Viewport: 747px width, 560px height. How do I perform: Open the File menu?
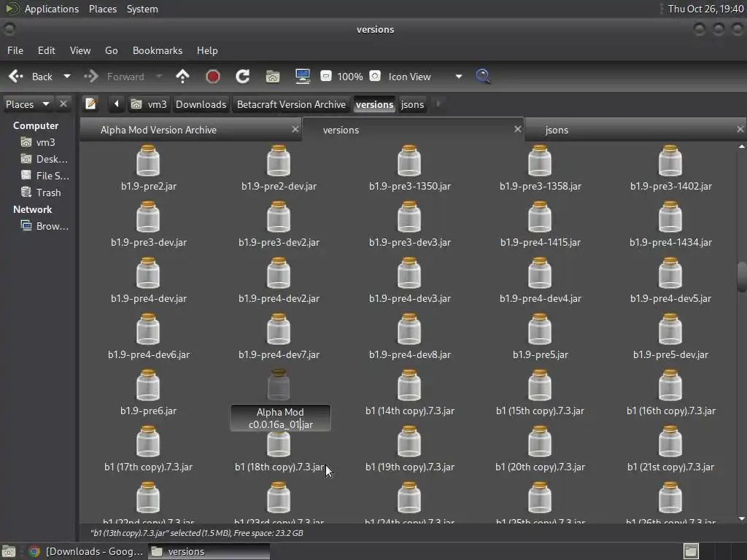coord(15,50)
